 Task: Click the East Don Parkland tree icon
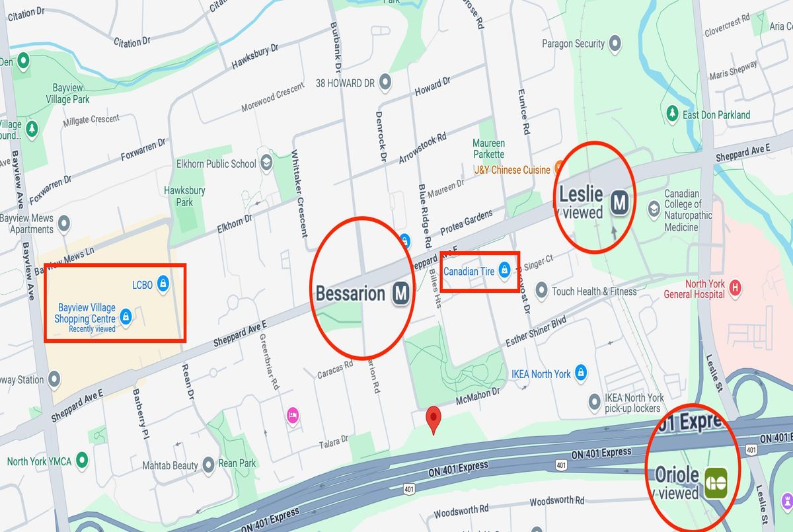(x=672, y=114)
